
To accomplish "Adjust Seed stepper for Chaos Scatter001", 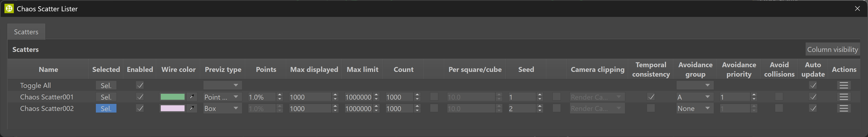I will 540,97.
